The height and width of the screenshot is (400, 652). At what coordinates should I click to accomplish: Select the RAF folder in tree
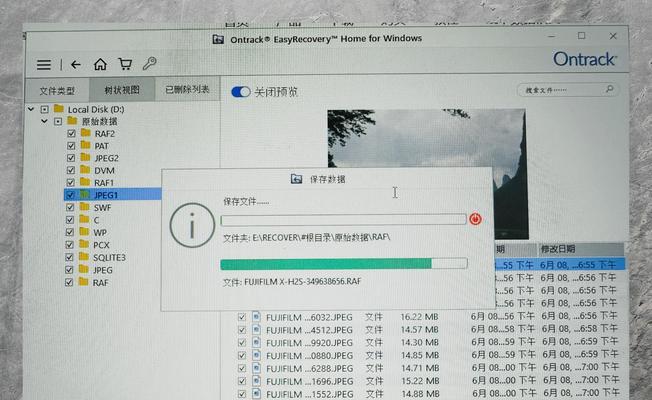coord(100,282)
